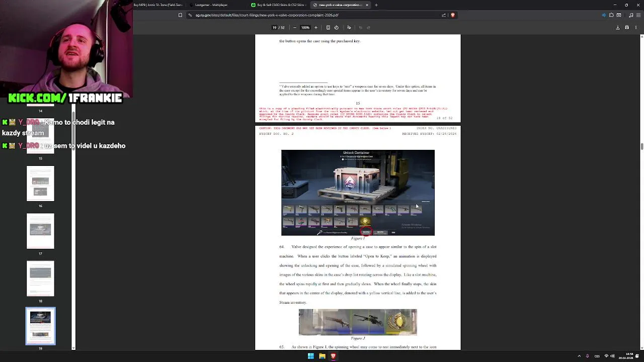Click the spinning wheel Figure J image
This screenshot has height=362, width=644.
[358, 322]
